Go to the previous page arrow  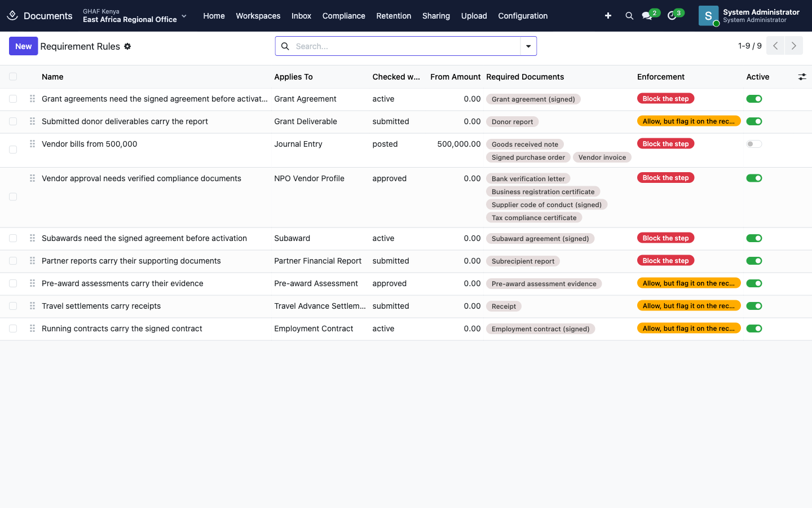(775, 46)
